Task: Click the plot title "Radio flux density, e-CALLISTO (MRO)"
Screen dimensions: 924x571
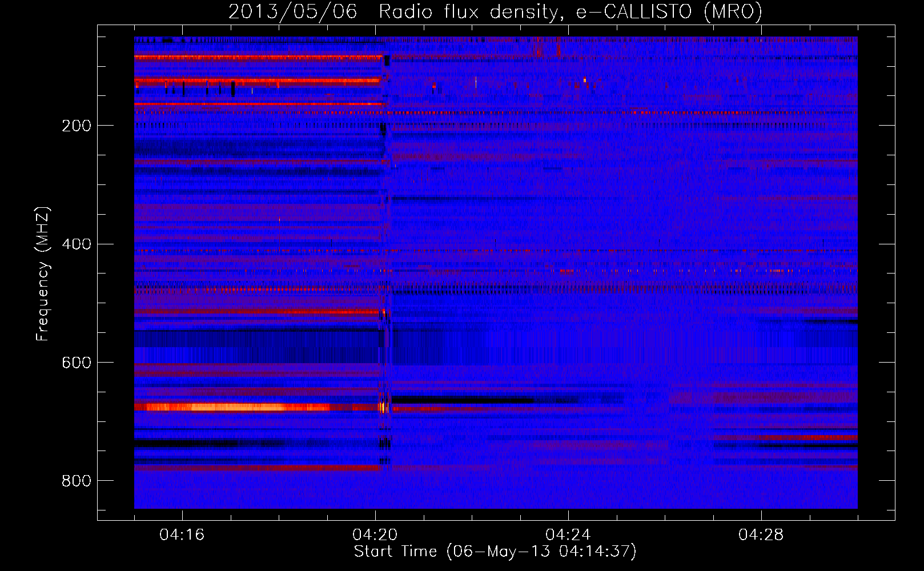Action: 571,11
